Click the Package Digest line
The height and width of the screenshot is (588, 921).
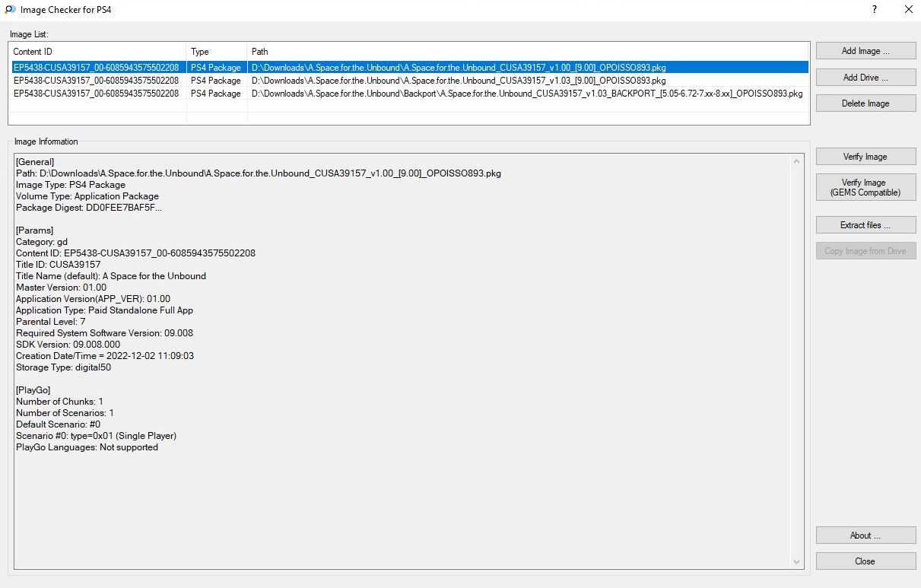tap(89, 208)
